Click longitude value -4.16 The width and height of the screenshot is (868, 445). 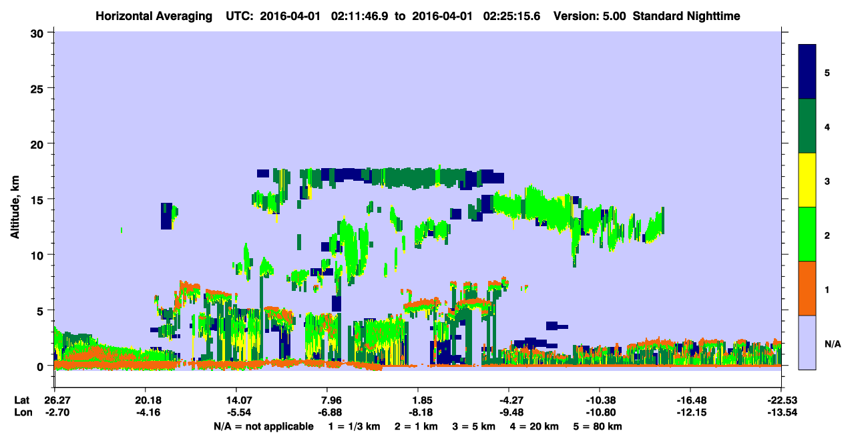click(x=145, y=412)
